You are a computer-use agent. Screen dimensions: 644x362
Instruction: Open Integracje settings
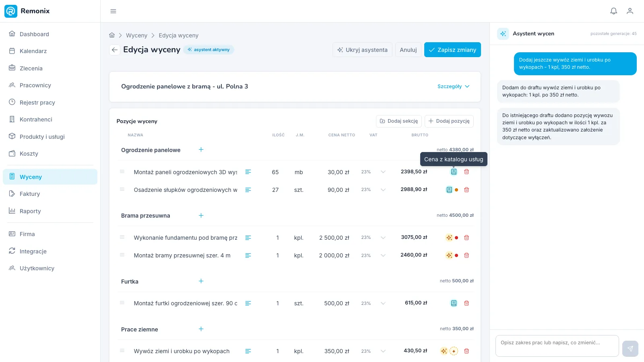[50, 251]
